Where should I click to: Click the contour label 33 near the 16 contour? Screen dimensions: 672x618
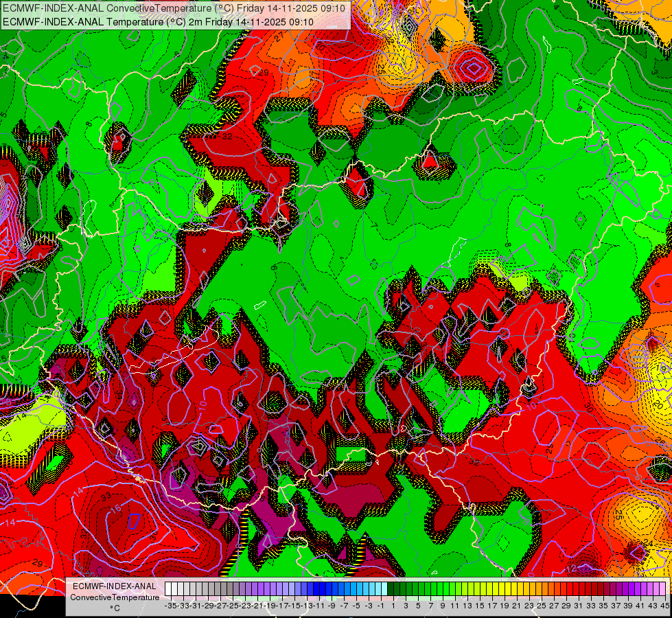coord(106,496)
